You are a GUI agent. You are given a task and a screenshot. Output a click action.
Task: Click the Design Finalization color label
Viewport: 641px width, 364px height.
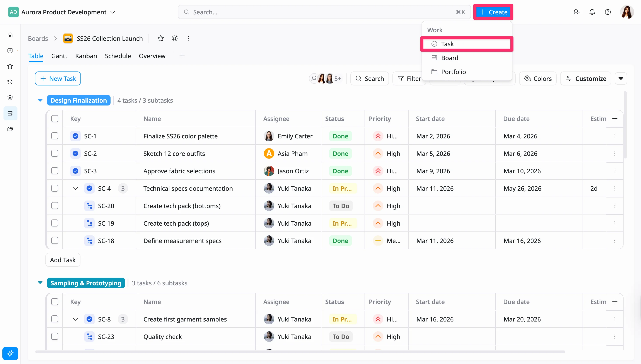[x=78, y=100]
